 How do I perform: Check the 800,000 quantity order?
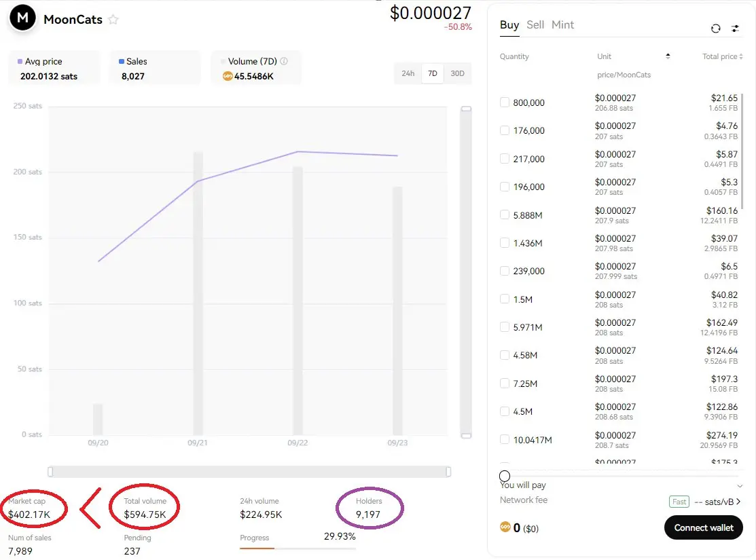[x=504, y=102]
